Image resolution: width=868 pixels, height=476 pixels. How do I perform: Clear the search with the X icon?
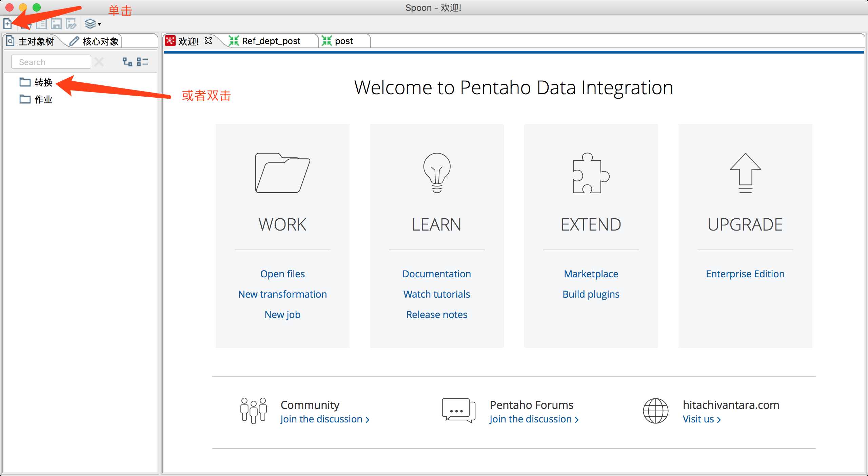pos(99,62)
